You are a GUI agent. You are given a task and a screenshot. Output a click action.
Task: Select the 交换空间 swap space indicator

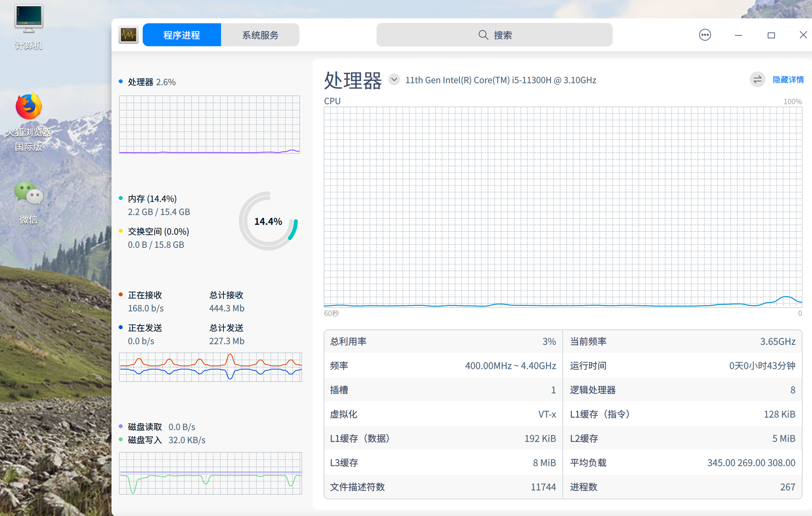[121, 231]
